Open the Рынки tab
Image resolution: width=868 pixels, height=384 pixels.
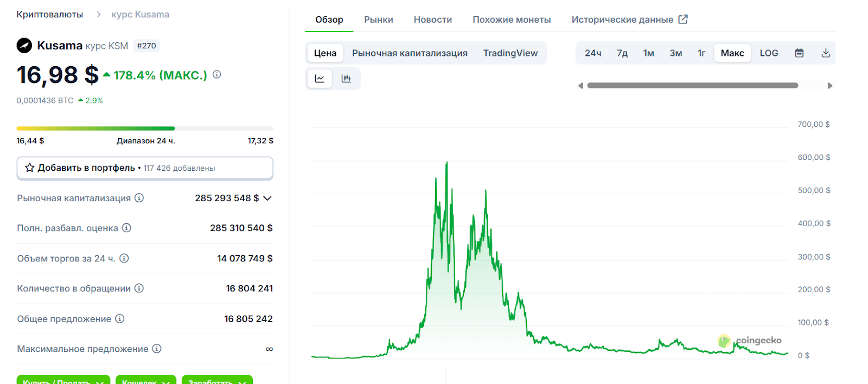click(379, 20)
